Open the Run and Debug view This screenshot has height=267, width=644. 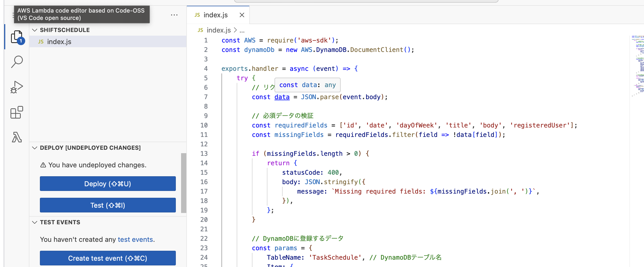tap(17, 87)
